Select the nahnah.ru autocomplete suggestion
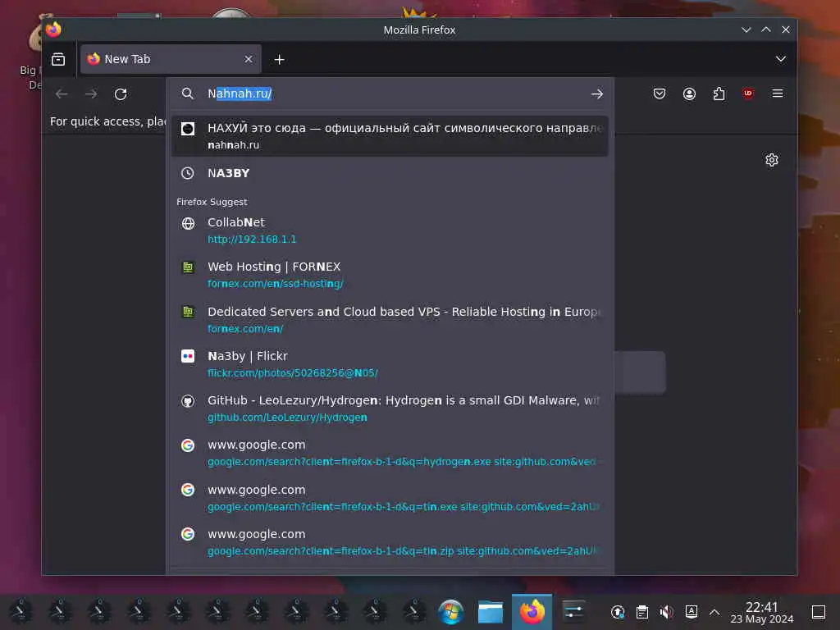Viewport: 840px width, 630px height. pyautogui.click(x=390, y=136)
